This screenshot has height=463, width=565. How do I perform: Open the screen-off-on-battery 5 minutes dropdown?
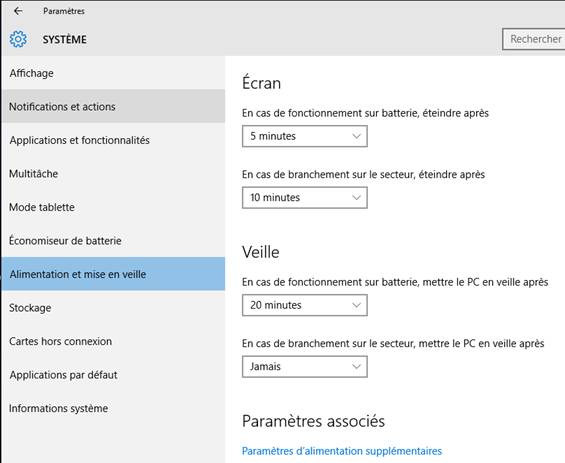point(304,136)
